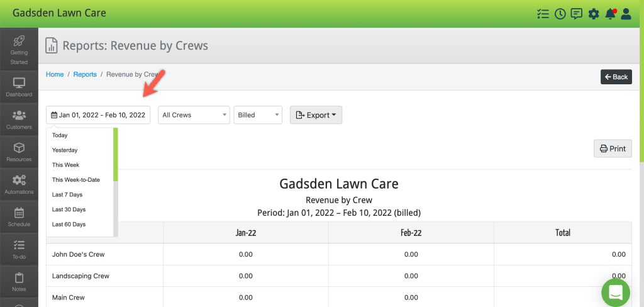
Task: Click the date range picker field
Action: point(98,115)
